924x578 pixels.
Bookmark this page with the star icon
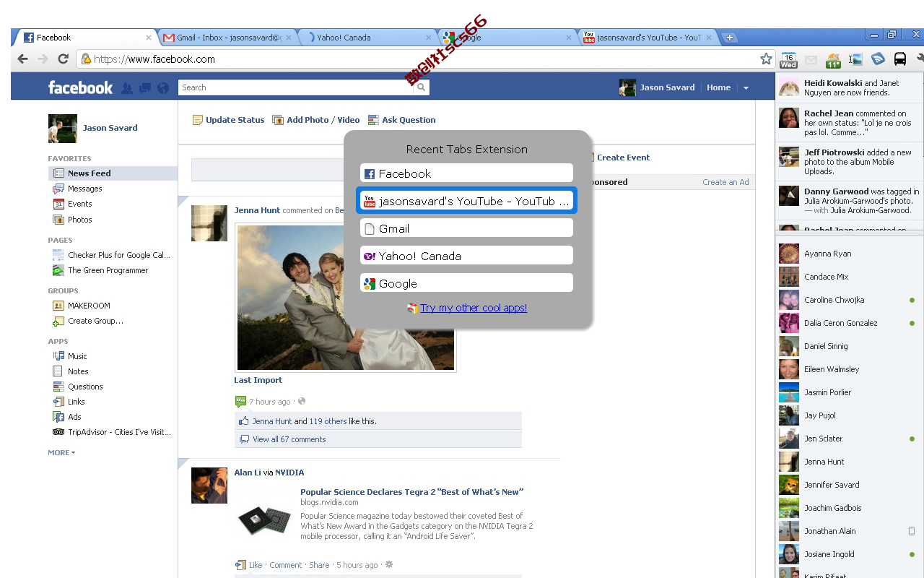click(766, 59)
